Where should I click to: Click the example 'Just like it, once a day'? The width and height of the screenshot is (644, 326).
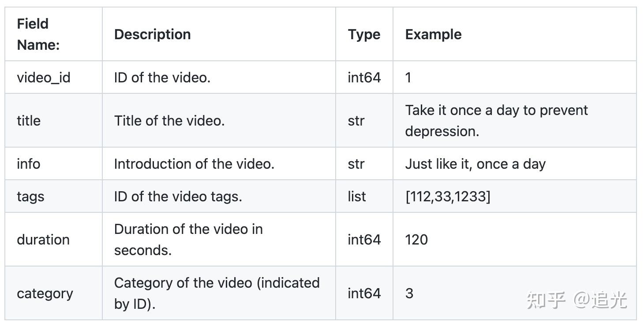tap(475, 164)
